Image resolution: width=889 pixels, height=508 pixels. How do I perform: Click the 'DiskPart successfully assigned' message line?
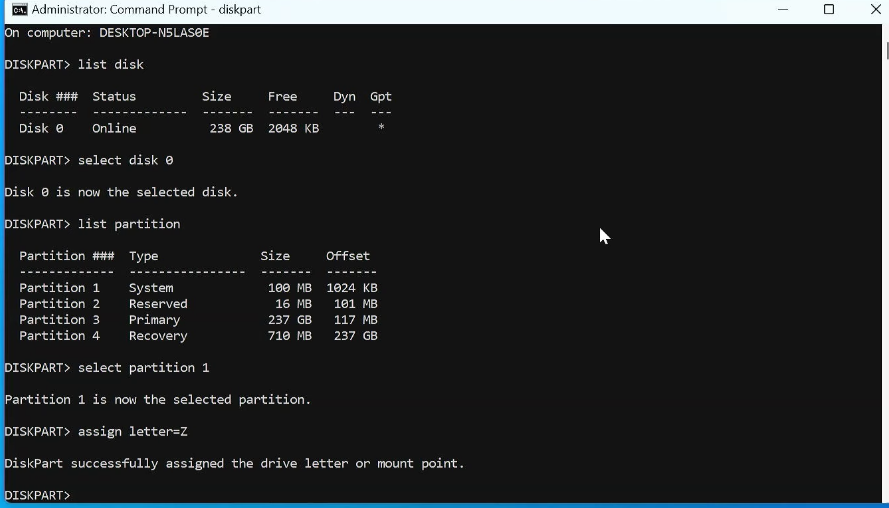[234, 463]
